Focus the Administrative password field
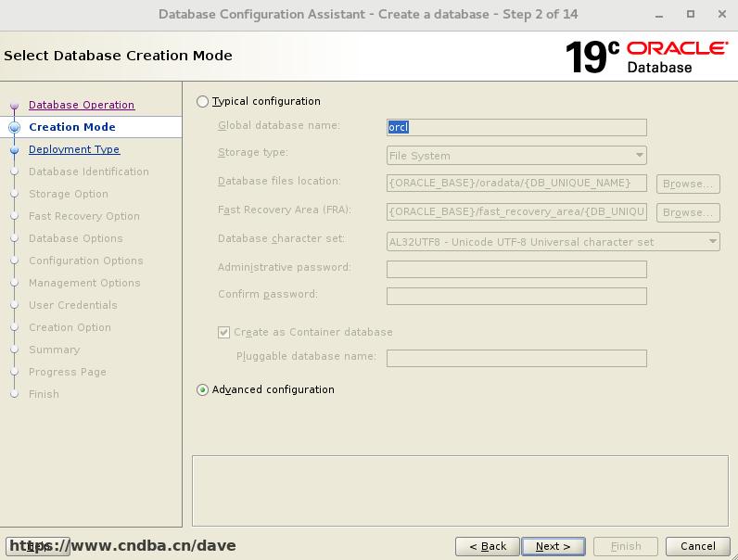738x560 pixels. tap(516, 269)
